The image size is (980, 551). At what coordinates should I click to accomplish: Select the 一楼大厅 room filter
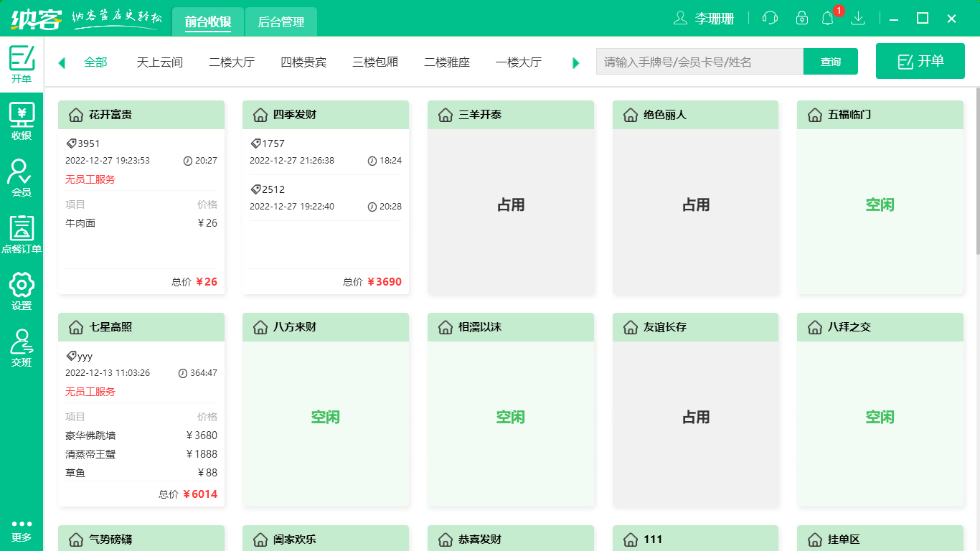519,62
